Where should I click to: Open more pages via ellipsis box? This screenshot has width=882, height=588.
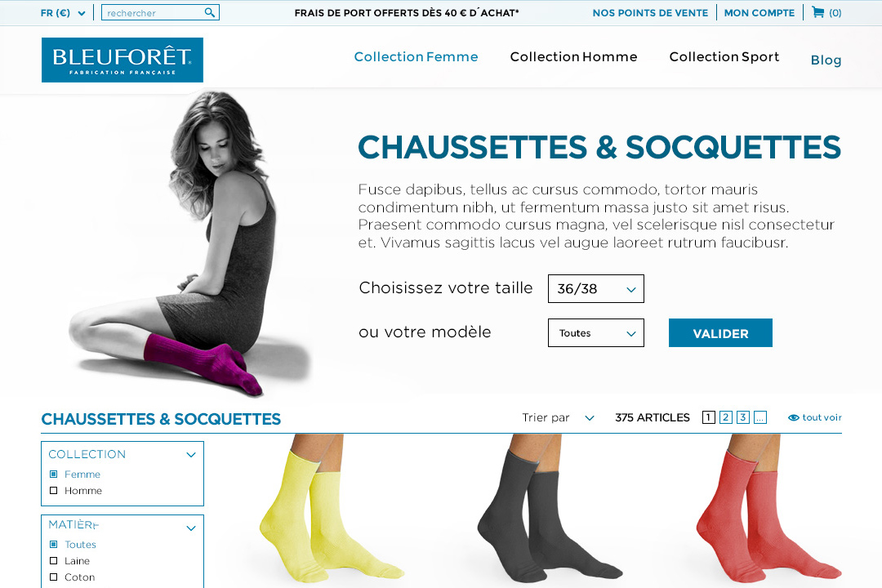coord(760,417)
